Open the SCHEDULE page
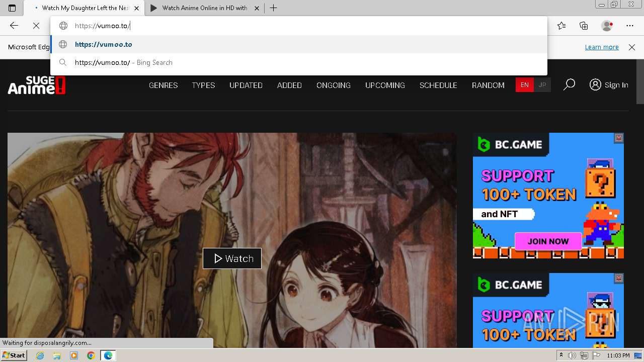644x362 pixels. (x=438, y=85)
